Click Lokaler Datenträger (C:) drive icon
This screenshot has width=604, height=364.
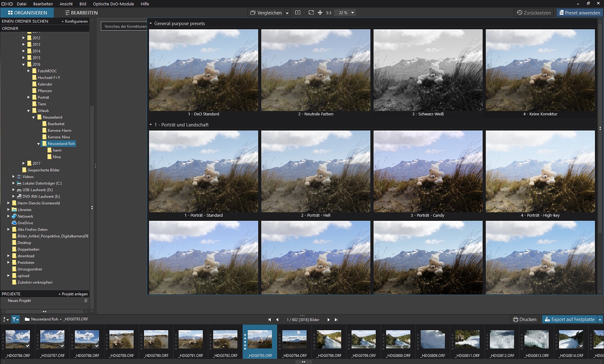click(19, 183)
